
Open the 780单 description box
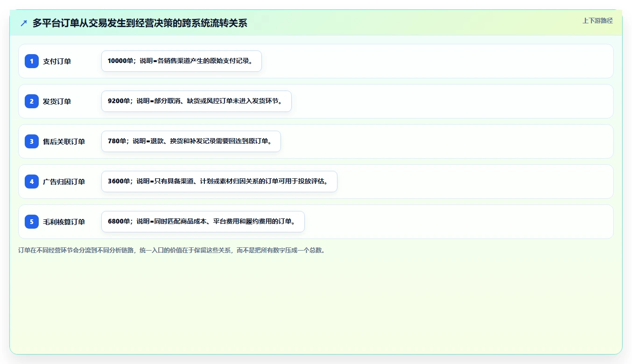[x=191, y=141]
